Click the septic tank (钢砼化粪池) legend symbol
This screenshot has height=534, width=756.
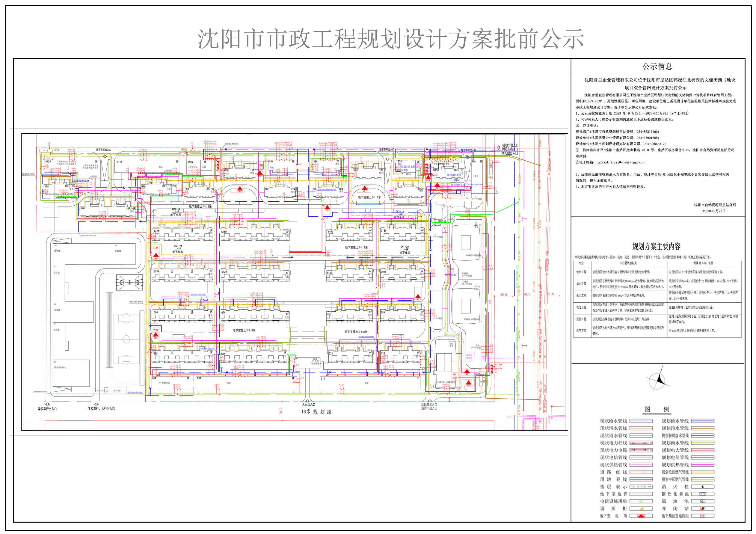point(703,494)
